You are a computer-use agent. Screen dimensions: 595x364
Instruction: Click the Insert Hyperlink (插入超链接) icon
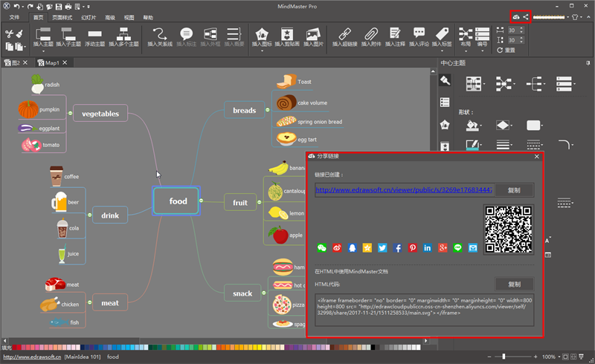click(x=344, y=34)
